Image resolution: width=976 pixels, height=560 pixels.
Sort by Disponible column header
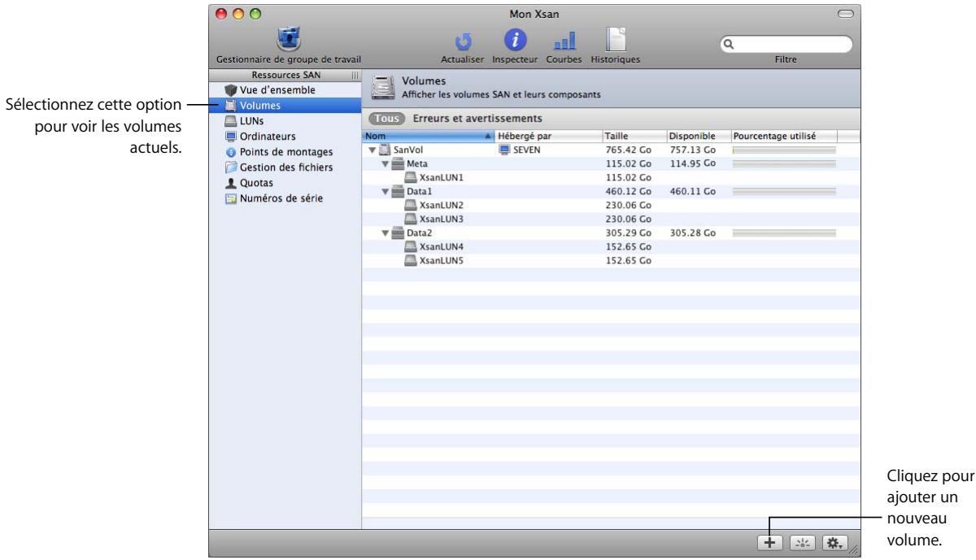coord(697,137)
